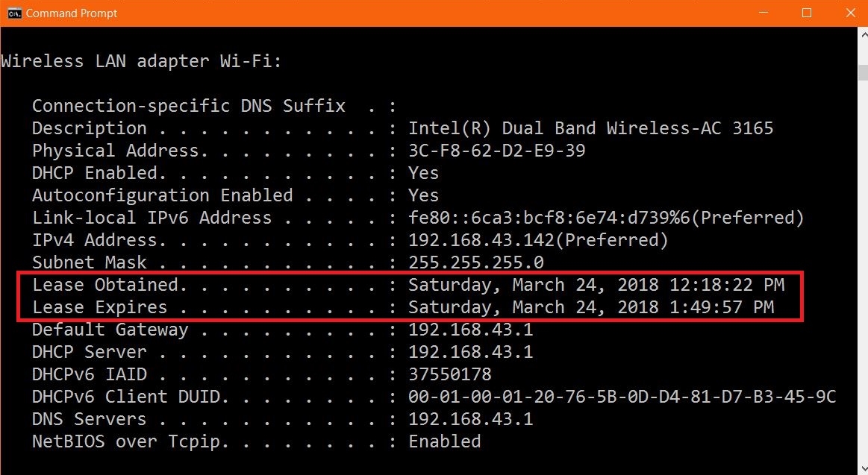Screen dimensions: 868x475
Task: Click the DHCPv6 Client DUID value
Action: point(622,397)
